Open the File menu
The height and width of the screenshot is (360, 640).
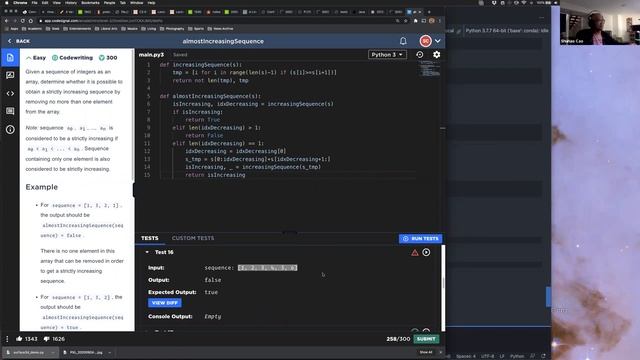click(35, 2)
